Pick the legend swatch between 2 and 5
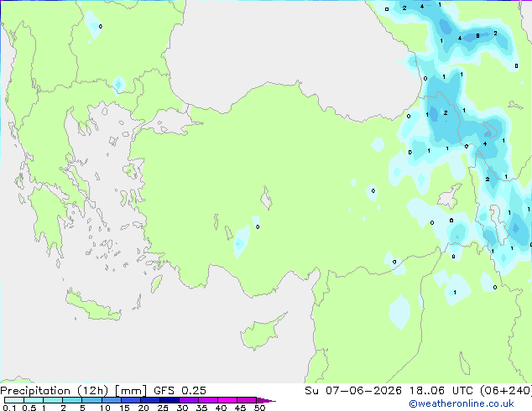 72,400
